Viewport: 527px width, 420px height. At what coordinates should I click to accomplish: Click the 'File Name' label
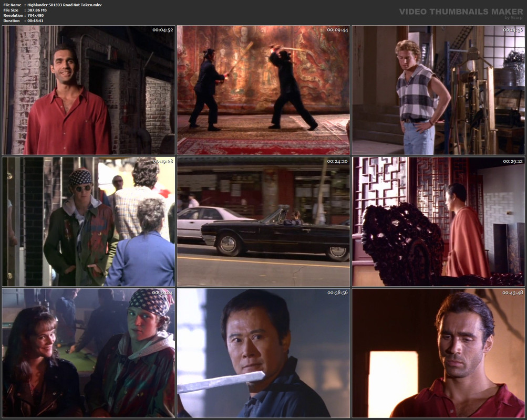(13, 5)
